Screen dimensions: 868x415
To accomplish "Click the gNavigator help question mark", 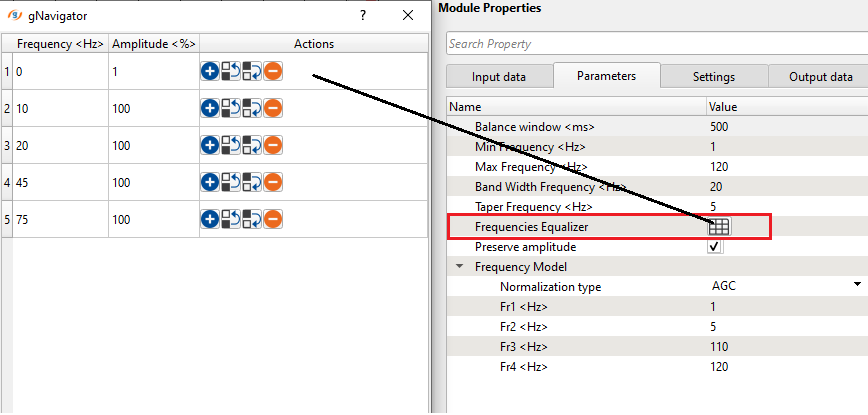I will click(x=363, y=15).
